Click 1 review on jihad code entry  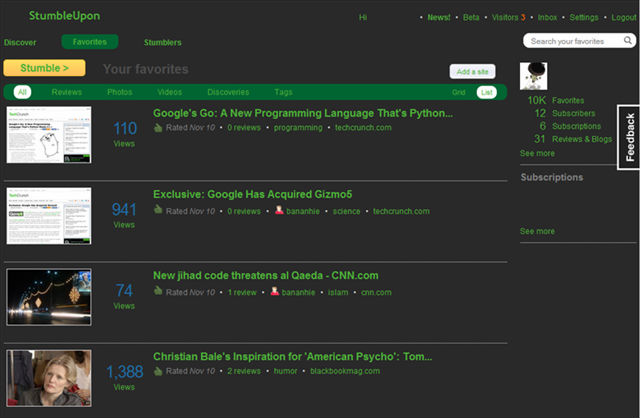click(242, 293)
